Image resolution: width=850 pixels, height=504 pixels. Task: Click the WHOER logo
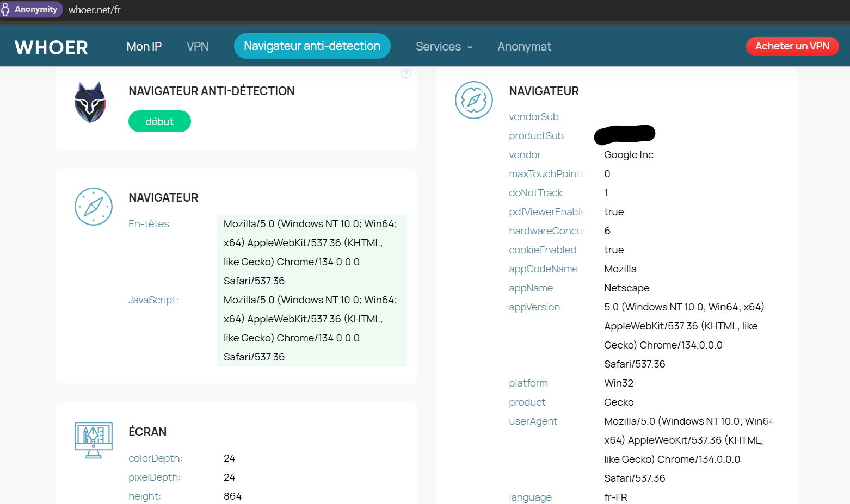coord(51,47)
